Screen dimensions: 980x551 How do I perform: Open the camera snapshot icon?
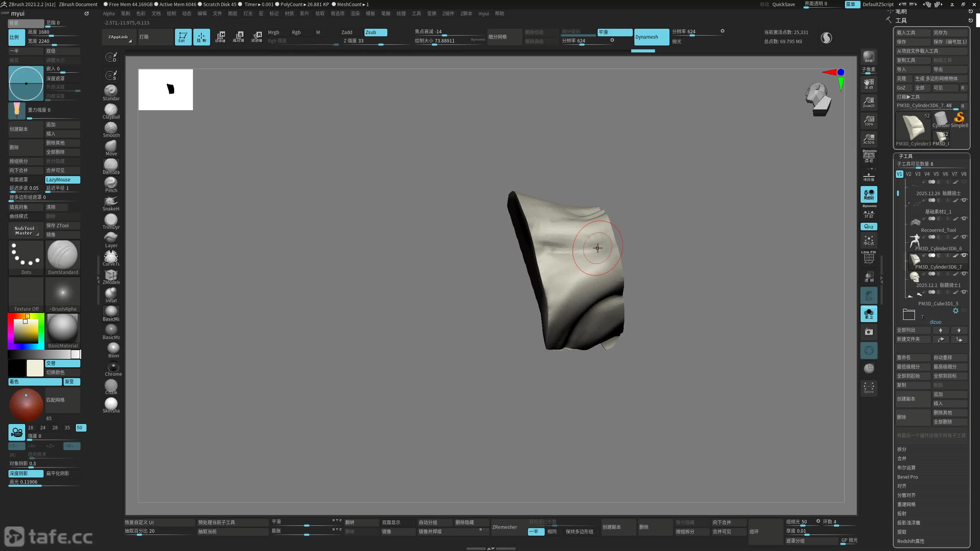coord(869,332)
